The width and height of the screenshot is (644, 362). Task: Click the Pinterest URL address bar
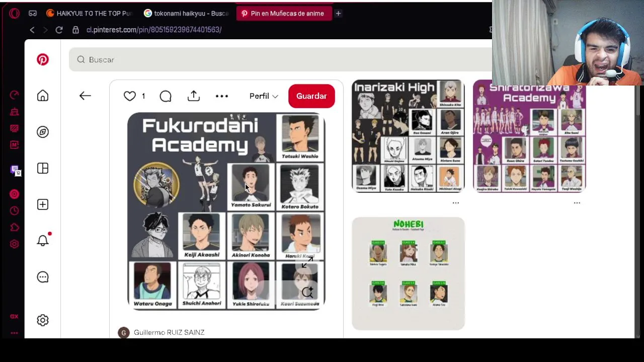[153, 30]
